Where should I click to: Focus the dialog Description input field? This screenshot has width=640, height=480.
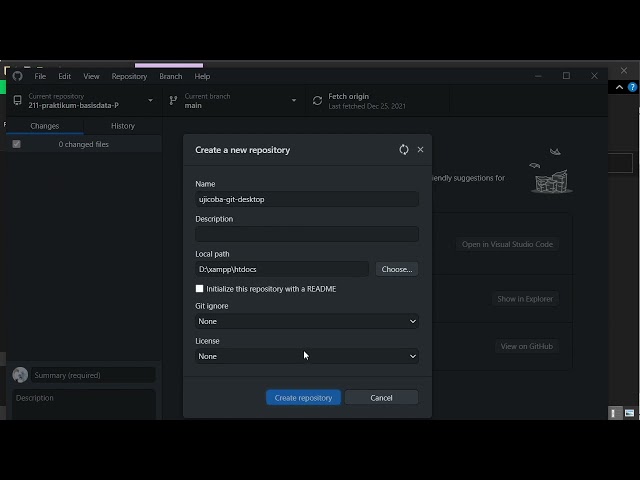tap(307, 234)
